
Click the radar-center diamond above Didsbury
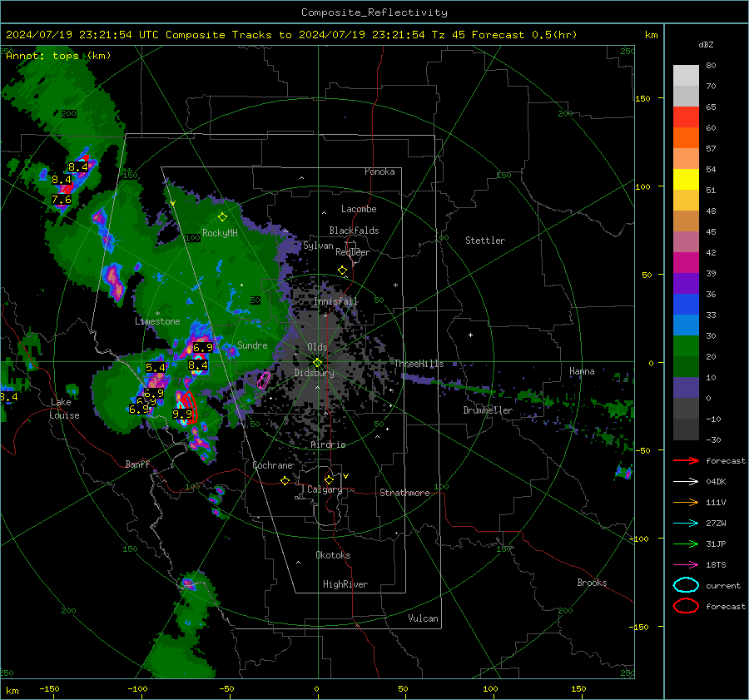(x=317, y=363)
